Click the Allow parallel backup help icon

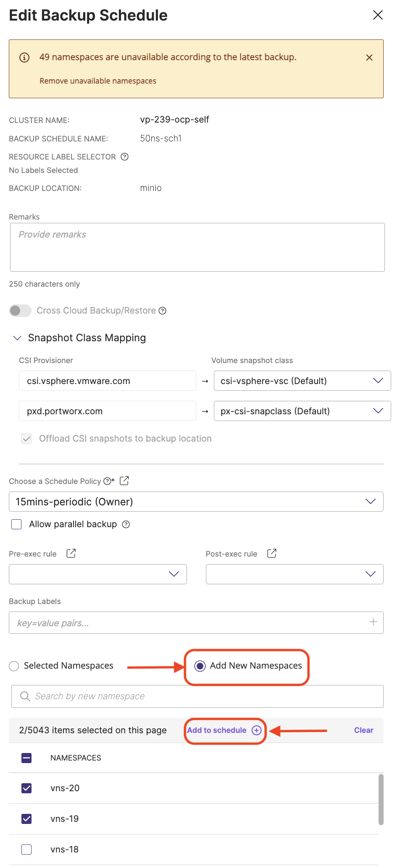coord(126,524)
